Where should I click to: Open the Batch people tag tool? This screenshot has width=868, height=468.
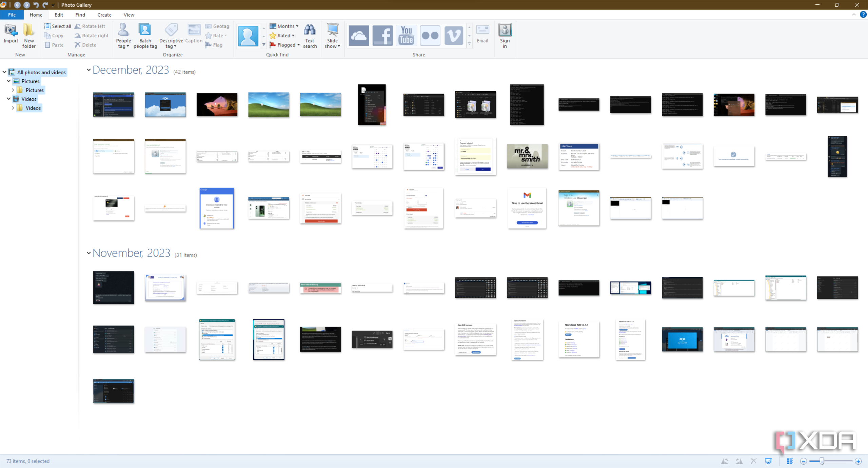pyautogui.click(x=145, y=36)
